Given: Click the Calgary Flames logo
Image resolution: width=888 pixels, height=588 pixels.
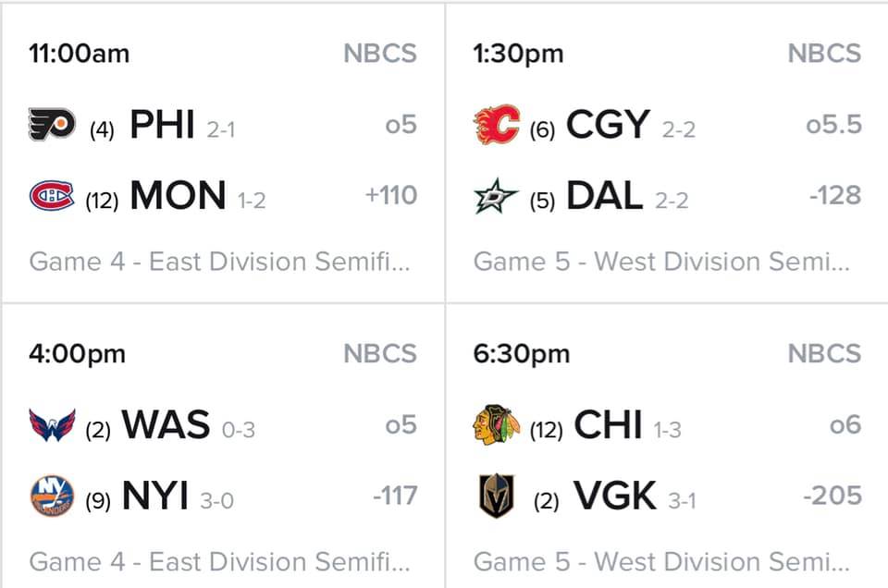Looking at the screenshot, I should [x=496, y=125].
